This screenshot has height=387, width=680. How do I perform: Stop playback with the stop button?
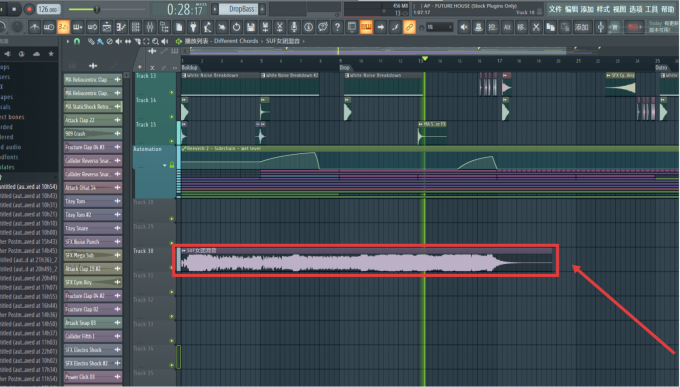(14, 9)
